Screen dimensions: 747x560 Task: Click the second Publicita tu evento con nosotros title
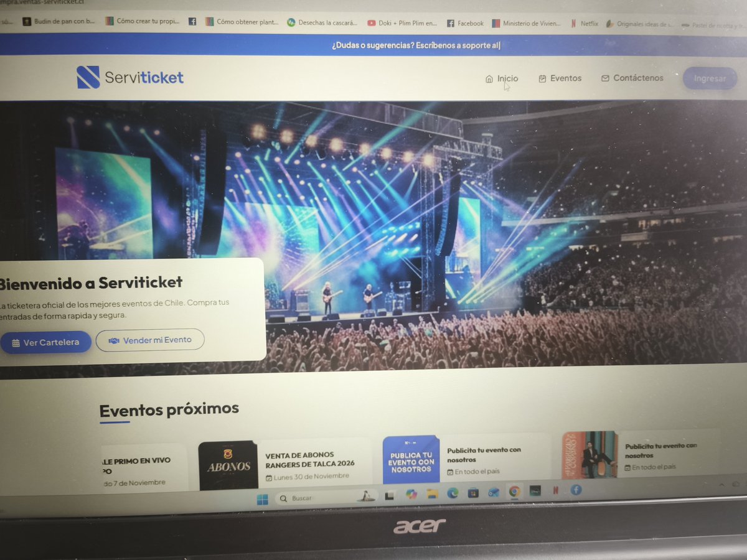tap(662, 450)
